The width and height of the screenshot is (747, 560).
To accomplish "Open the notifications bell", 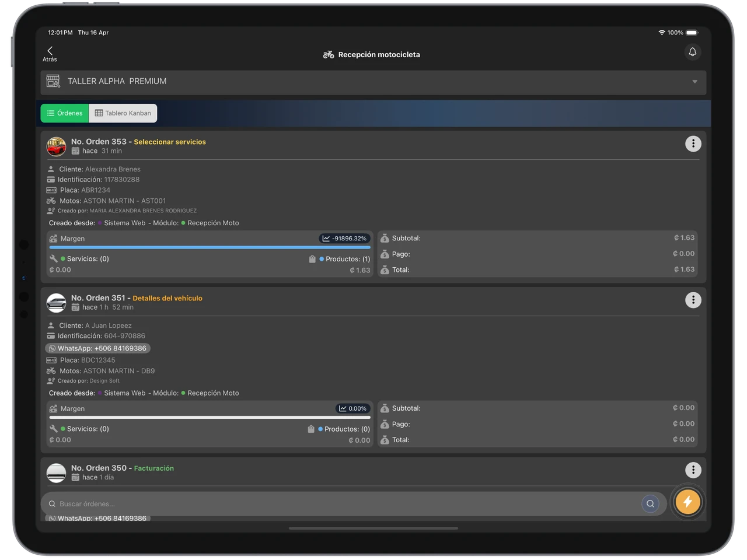I will [x=692, y=52].
